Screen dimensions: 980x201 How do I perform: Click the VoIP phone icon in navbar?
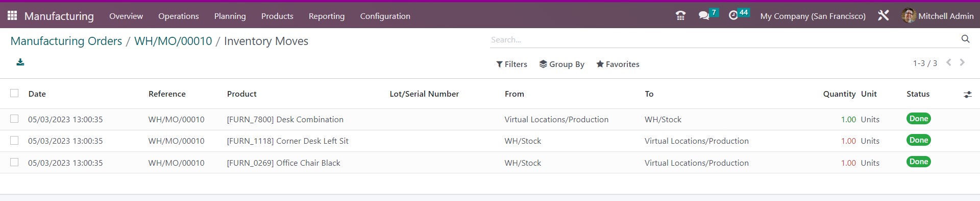pyautogui.click(x=680, y=16)
